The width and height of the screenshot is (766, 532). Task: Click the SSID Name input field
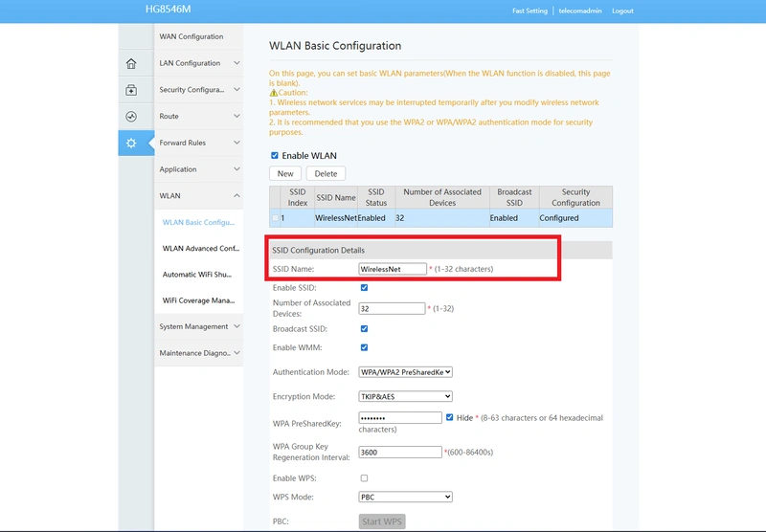393,270
